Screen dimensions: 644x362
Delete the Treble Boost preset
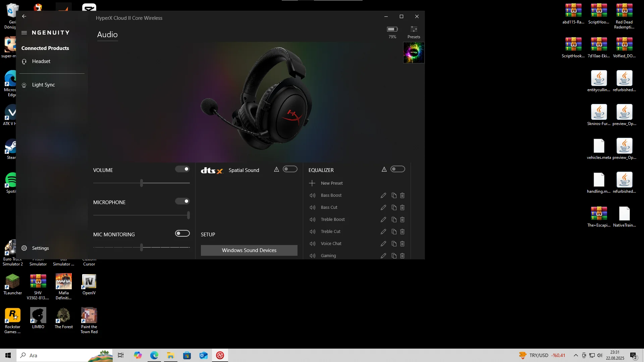tap(402, 220)
